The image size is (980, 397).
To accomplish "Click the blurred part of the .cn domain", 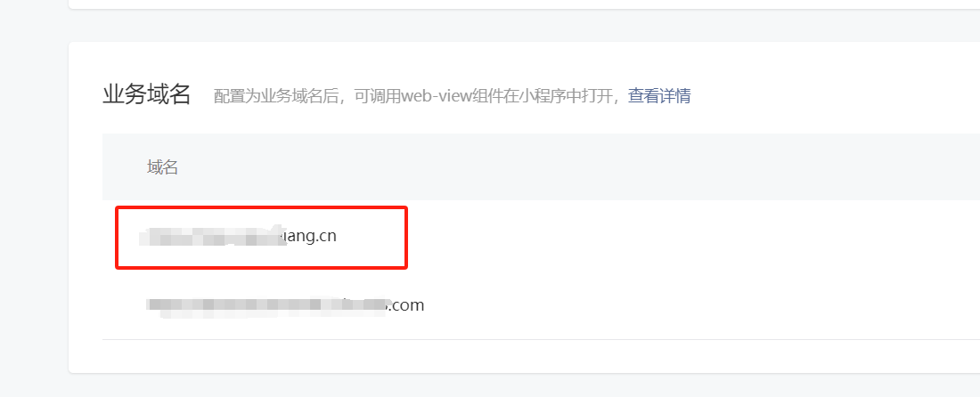I will pyautogui.click(x=213, y=237).
